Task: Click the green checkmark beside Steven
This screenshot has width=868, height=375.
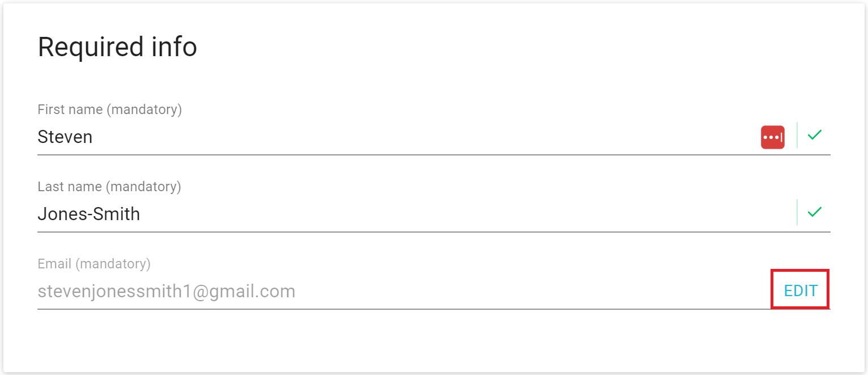Action: [814, 135]
